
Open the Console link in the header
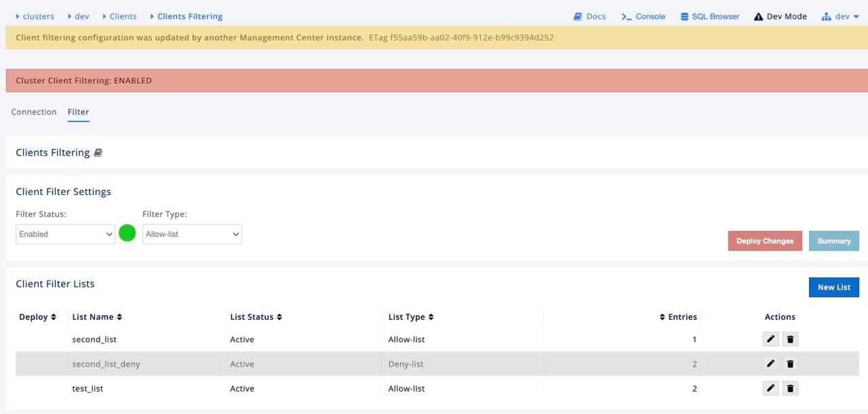pyautogui.click(x=644, y=16)
